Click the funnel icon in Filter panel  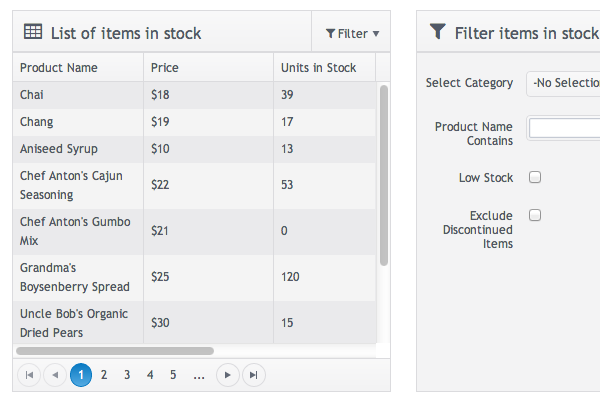tap(437, 32)
